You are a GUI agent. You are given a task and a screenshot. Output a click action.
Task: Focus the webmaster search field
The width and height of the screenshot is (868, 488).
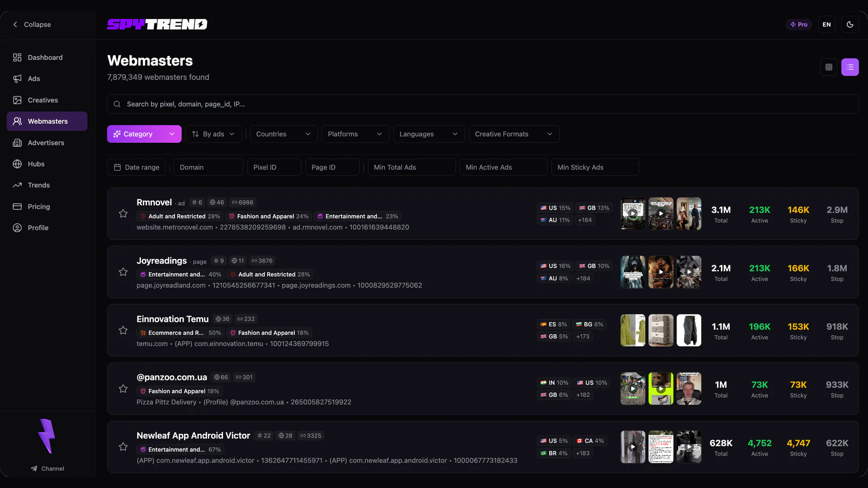pos(483,104)
